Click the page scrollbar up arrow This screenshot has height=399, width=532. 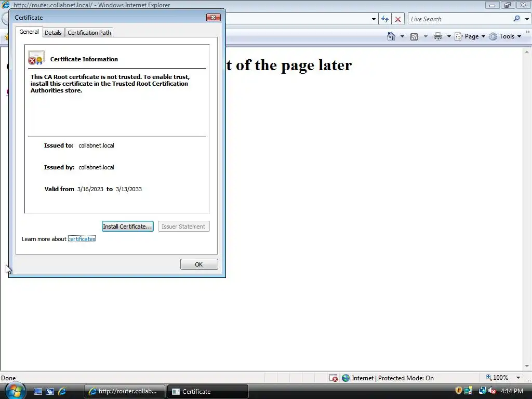pos(527,52)
